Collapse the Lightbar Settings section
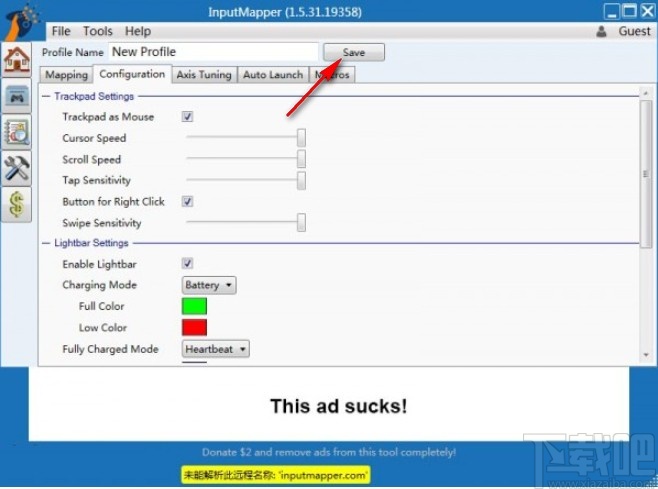Image resolution: width=658 pixels, height=489 pixels. click(46, 243)
